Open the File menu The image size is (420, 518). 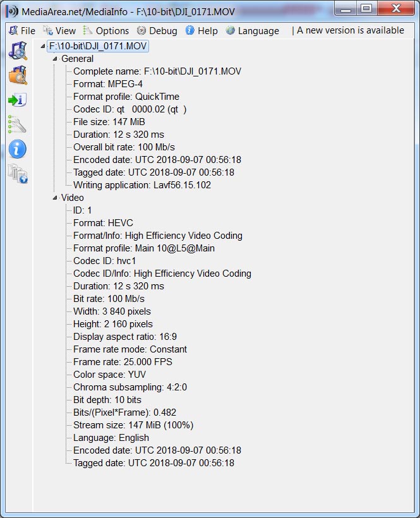(x=22, y=31)
